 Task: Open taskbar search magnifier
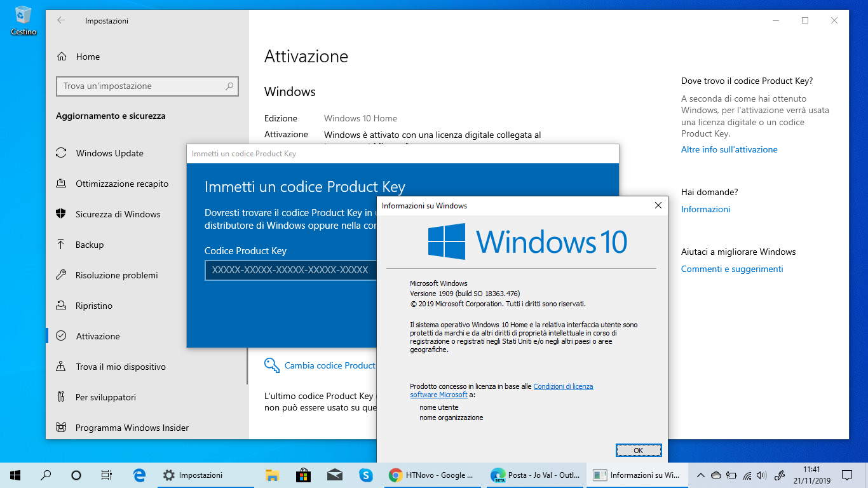[x=46, y=475]
